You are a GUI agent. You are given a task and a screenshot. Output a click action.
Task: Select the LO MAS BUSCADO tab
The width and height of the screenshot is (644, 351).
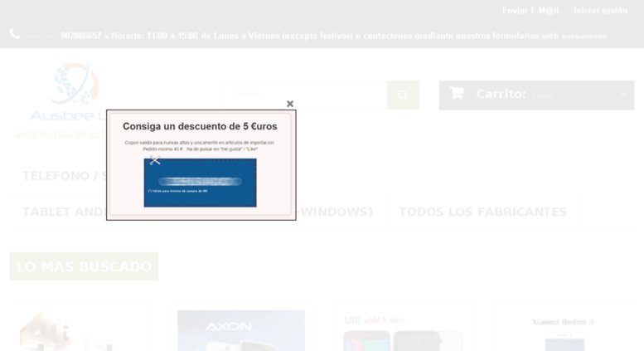pyautogui.click(x=85, y=266)
